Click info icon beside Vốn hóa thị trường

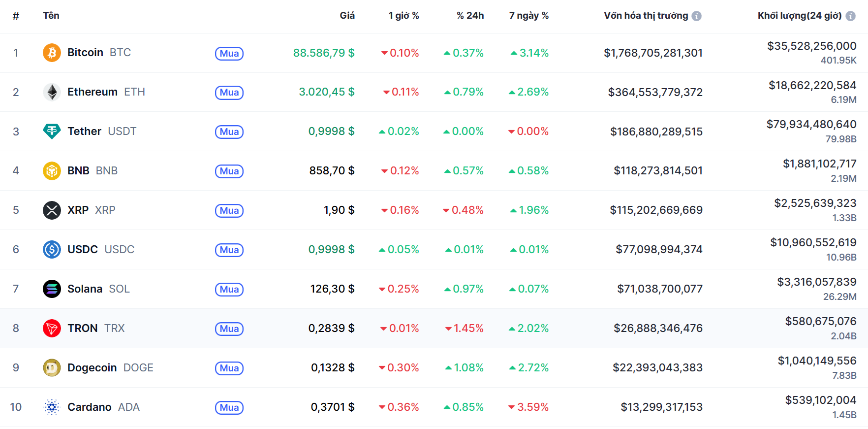coord(697,16)
